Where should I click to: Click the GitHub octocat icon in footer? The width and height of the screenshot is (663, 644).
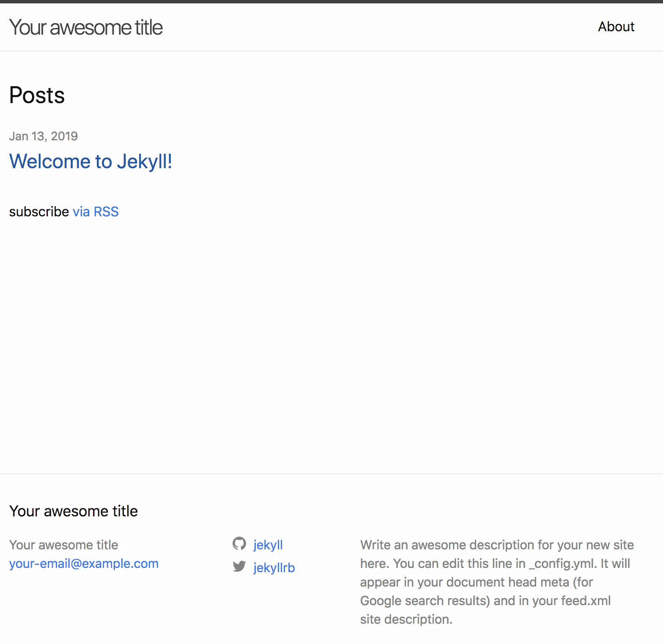coord(239,543)
